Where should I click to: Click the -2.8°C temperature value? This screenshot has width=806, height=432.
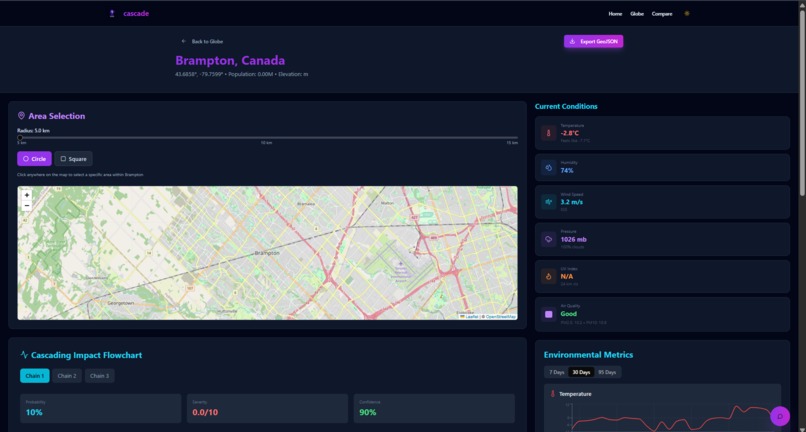click(570, 133)
